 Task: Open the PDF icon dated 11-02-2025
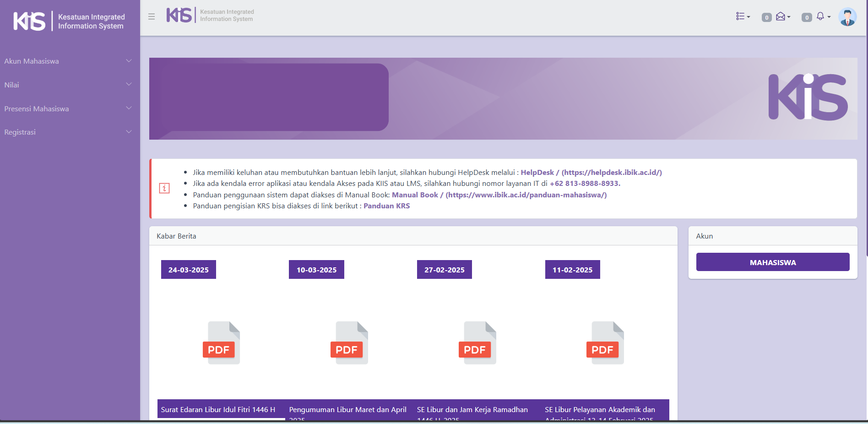[x=606, y=343]
